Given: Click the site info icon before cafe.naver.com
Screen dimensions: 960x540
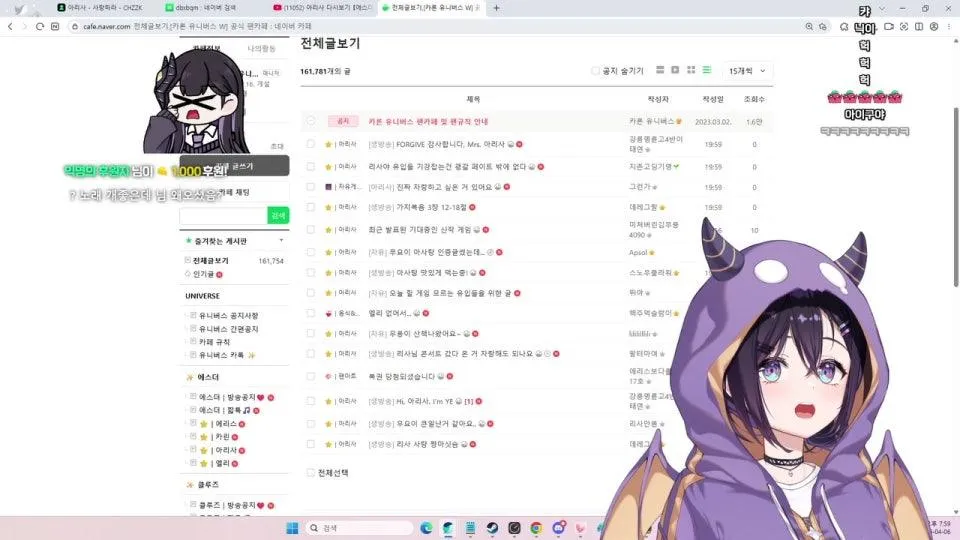Looking at the screenshot, I should (75, 26).
